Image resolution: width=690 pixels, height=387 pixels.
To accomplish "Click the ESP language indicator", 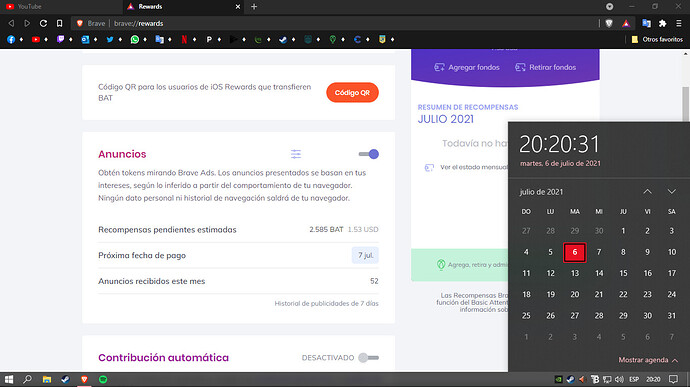I will click(634, 380).
